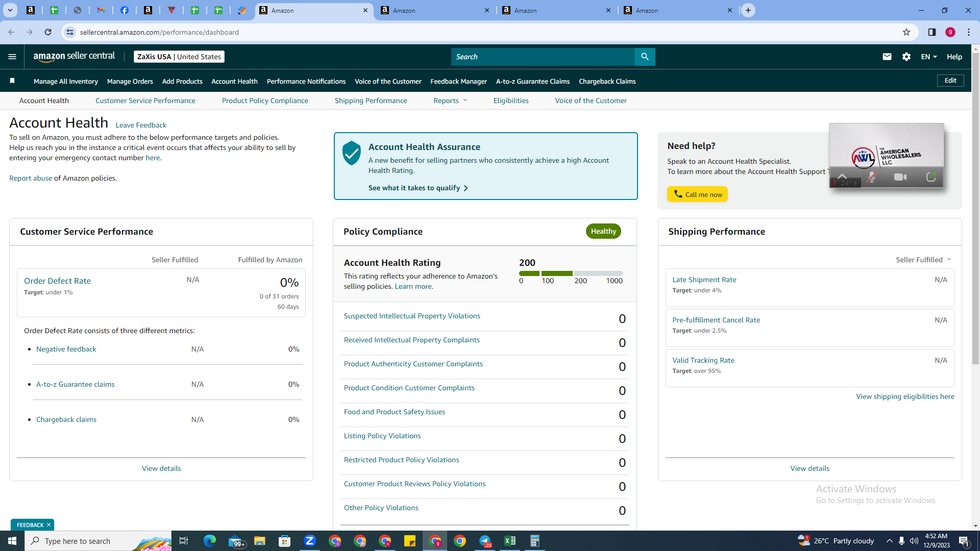Viewport: 980px width, 551px height.
Task: Open Zoom from the taskbar
Action: (310, 541)
